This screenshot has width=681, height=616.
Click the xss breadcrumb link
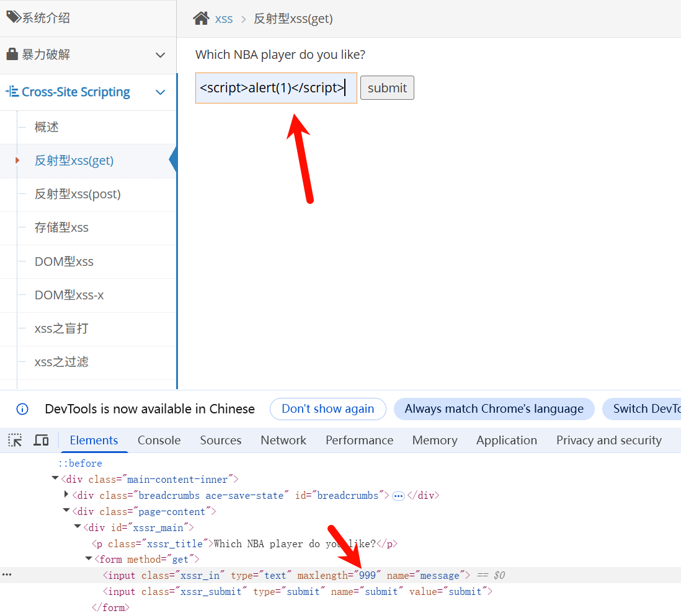coord(224,19)
